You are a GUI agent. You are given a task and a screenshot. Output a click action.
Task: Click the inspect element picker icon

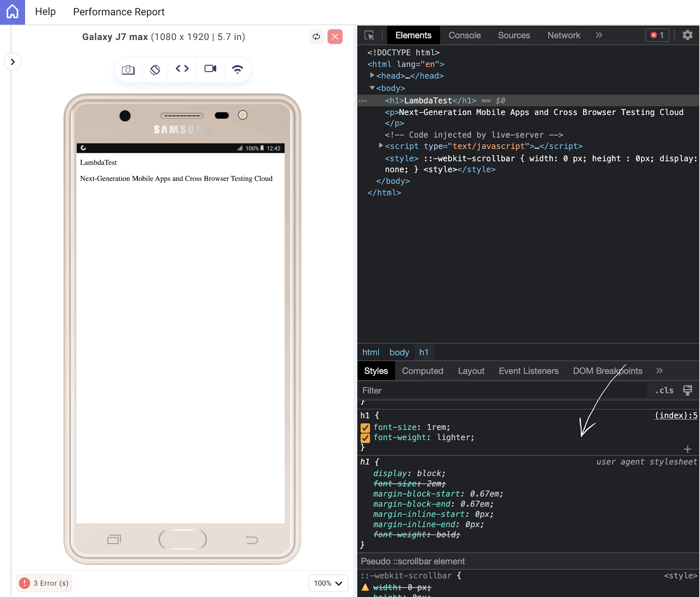(x=369, y=35)
